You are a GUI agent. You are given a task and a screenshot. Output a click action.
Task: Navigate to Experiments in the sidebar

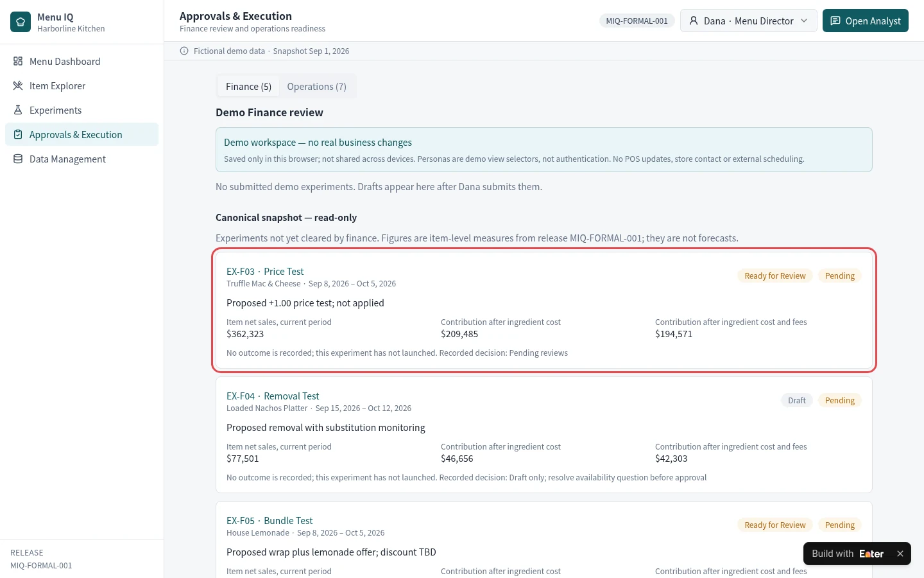pos(81,110)
